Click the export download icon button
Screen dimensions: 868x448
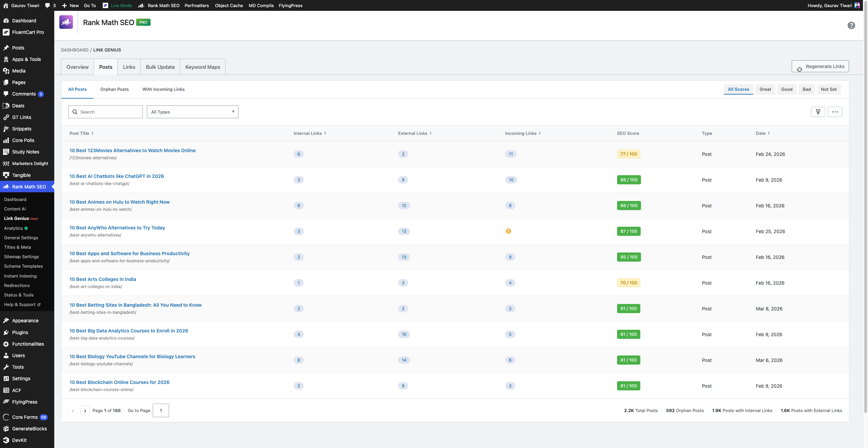pyautogui.click(x=818, y=112)
